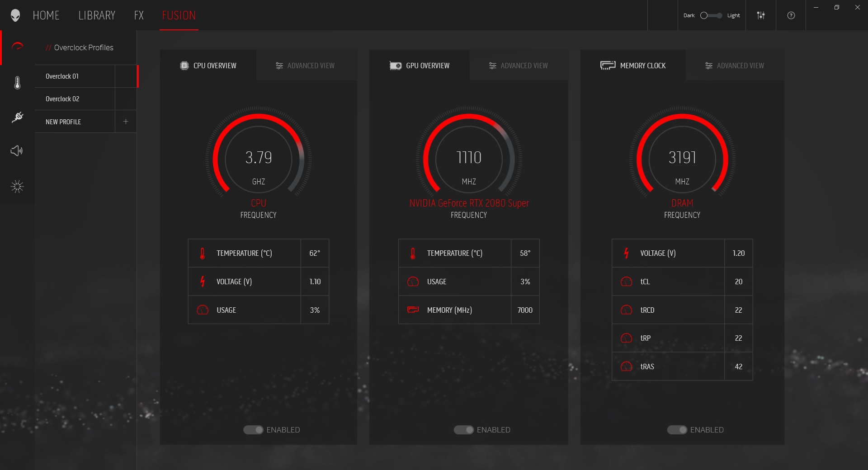Click the Dark theme label

pyautogui.click(x=689, y=15)
